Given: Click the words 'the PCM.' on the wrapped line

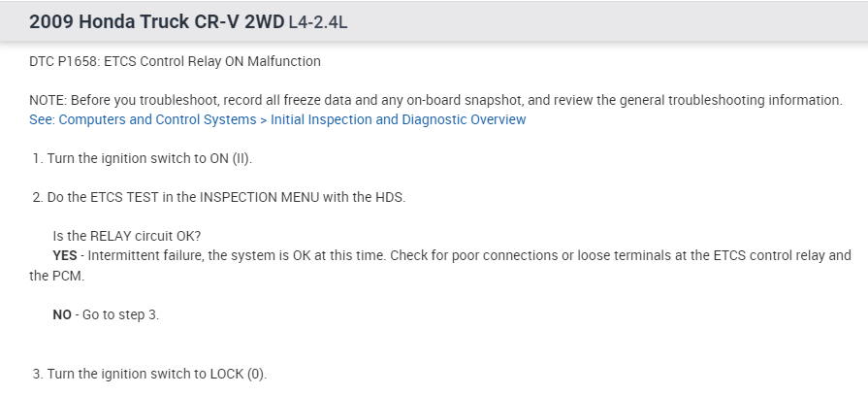Looking at the screenshot, I should pyautogui.click(x=55, y=276).
